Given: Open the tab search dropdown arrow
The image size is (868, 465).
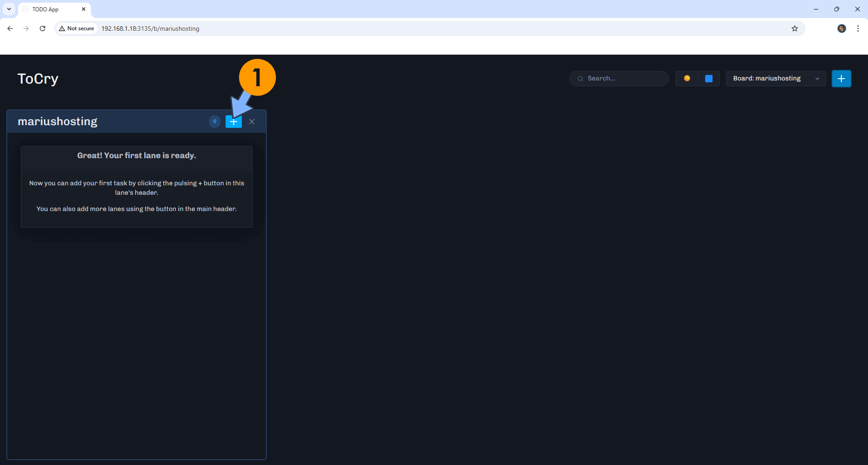Looking at the screenshot, I should [9, 9].
